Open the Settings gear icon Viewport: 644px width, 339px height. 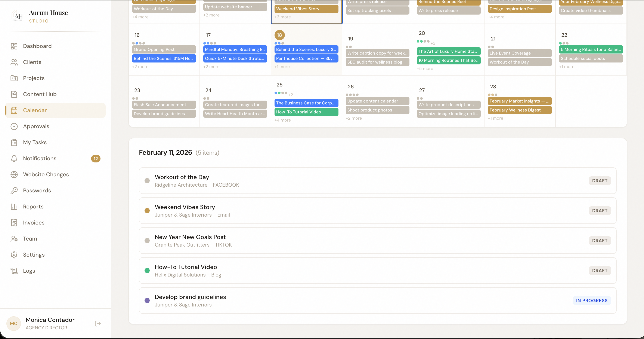[14, 255]
